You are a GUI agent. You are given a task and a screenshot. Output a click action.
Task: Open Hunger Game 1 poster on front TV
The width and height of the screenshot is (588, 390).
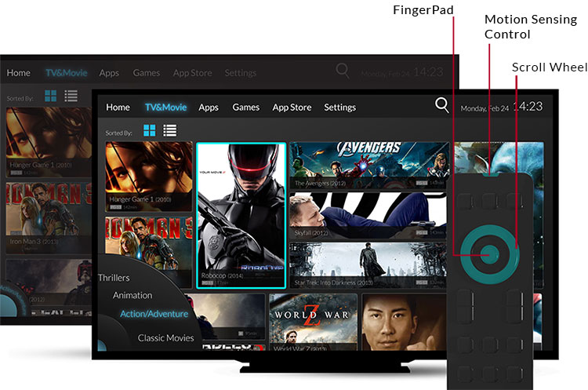pyautogui.click(x=148, y=177)
